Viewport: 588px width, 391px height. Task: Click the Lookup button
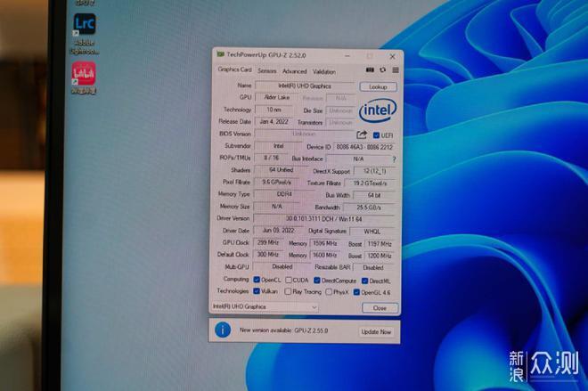pyautogui.click(x=378, y=87)
